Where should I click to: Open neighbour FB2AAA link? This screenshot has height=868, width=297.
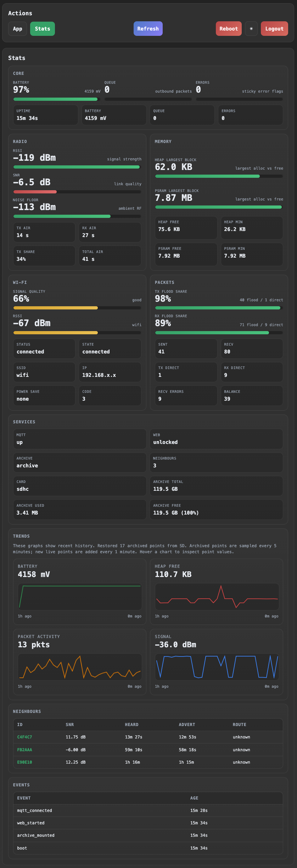24,750
